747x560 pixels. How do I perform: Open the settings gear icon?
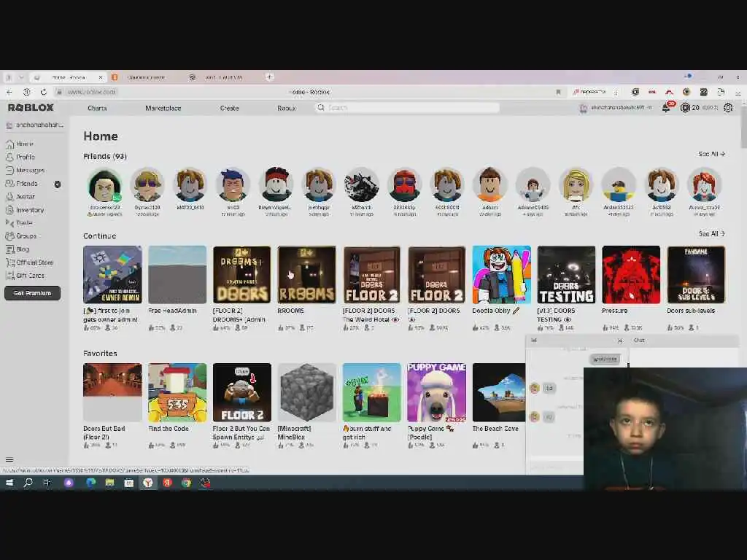pos(728,108)
